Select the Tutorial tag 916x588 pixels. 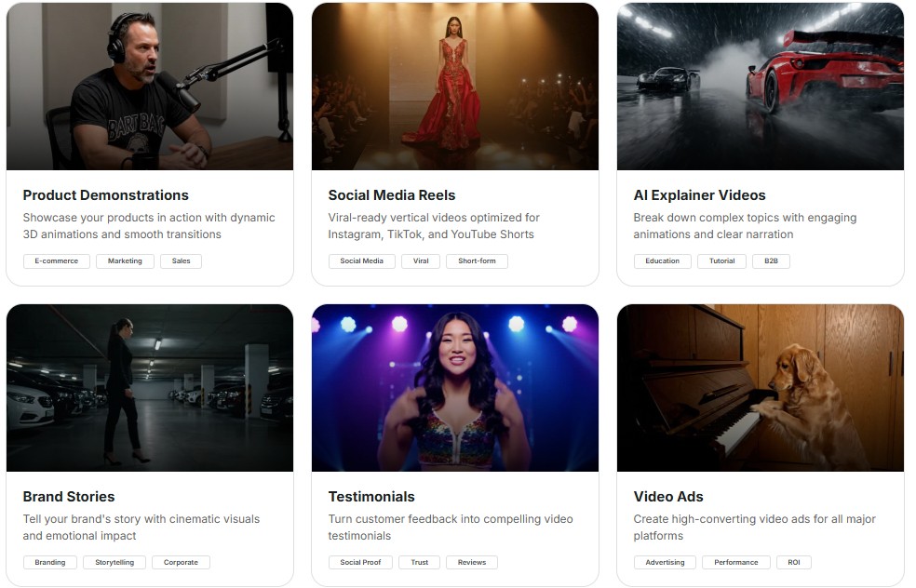(x=721, y=261)
